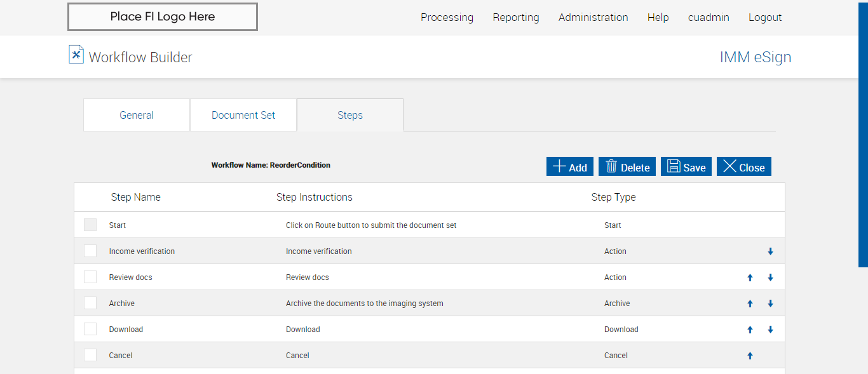
Task: Toggle the Download step checkbox
Action: pos(90,329)
